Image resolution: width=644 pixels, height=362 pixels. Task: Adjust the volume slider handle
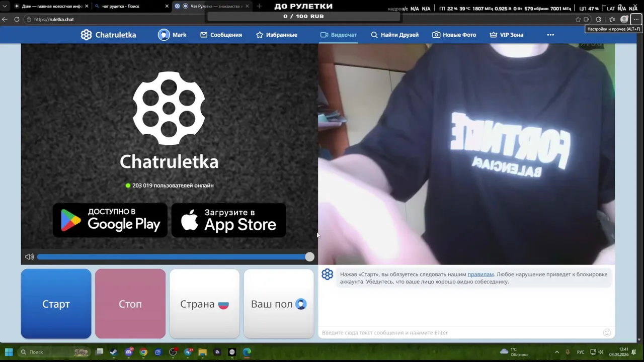click(309, 257)
